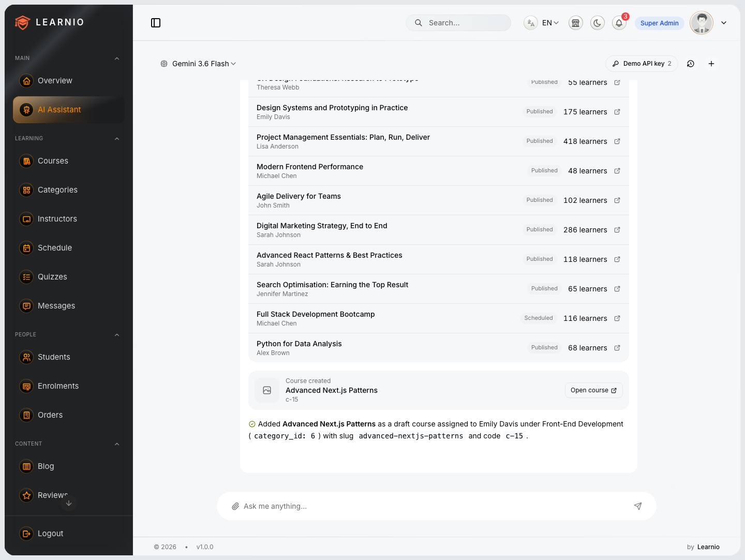Click the Logout button
Viewport: 745px width, 560px height.
click(x=69, y=534)
